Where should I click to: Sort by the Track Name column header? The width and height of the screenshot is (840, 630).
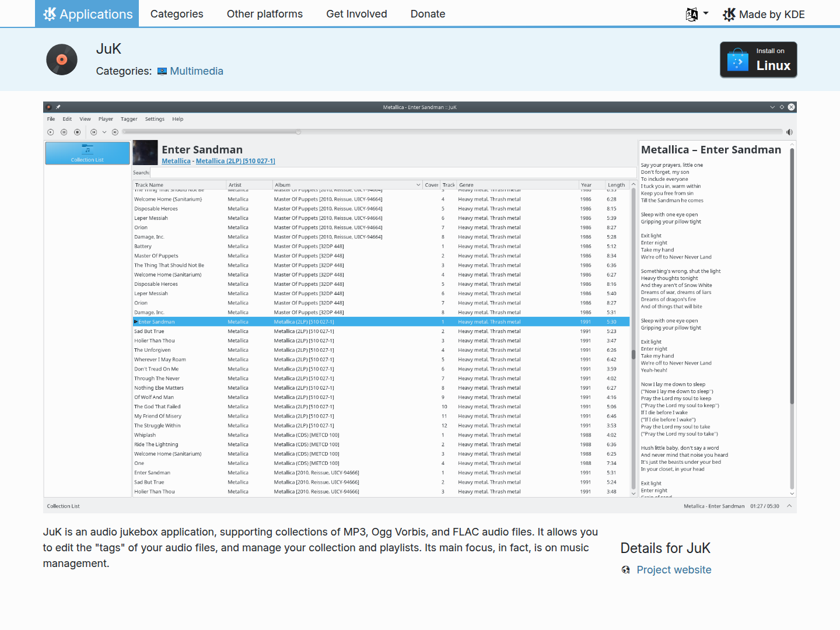(x=179, y=185)
